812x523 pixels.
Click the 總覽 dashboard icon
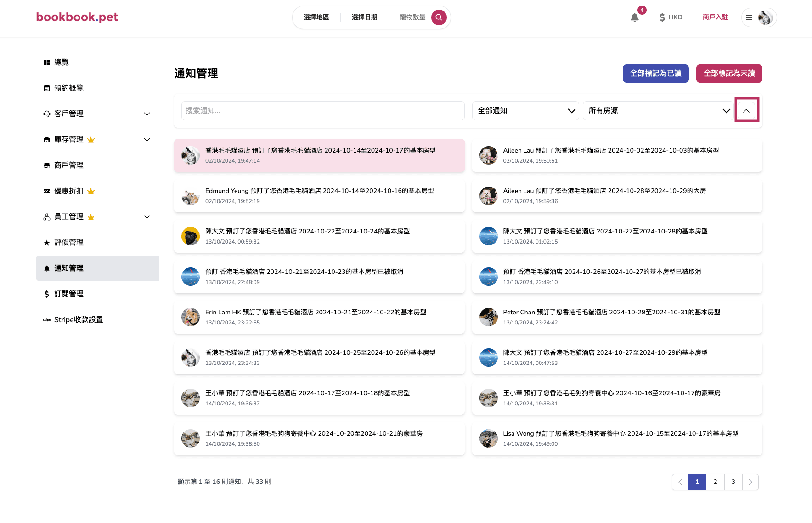[47, 63]
